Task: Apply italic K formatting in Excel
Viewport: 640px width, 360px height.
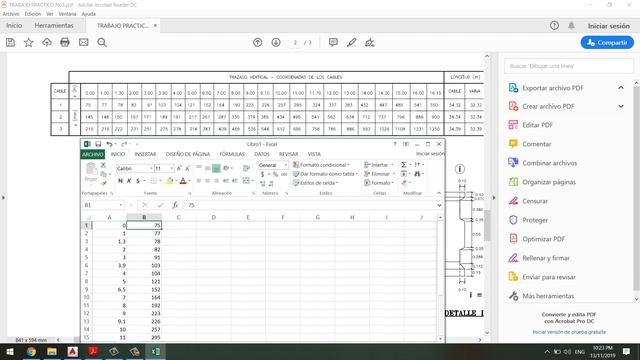Action: 129,181
